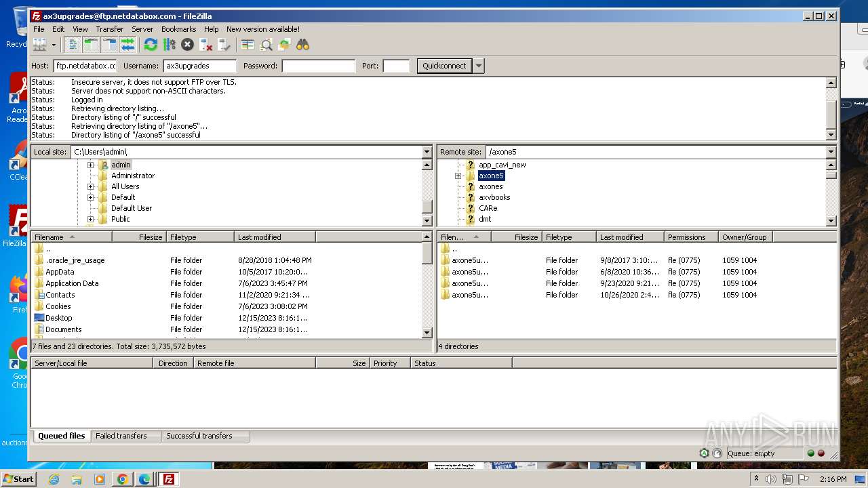Open the Site Manager dropdown arrow
This screenshot has height=488, width=868.
tap(54, 45)
